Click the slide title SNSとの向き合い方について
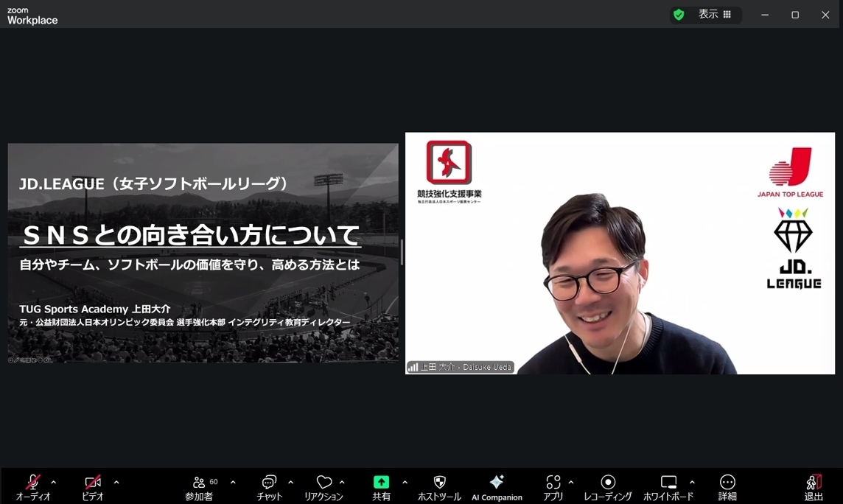This screenshot has width=843, height=504. click(190, 235)
